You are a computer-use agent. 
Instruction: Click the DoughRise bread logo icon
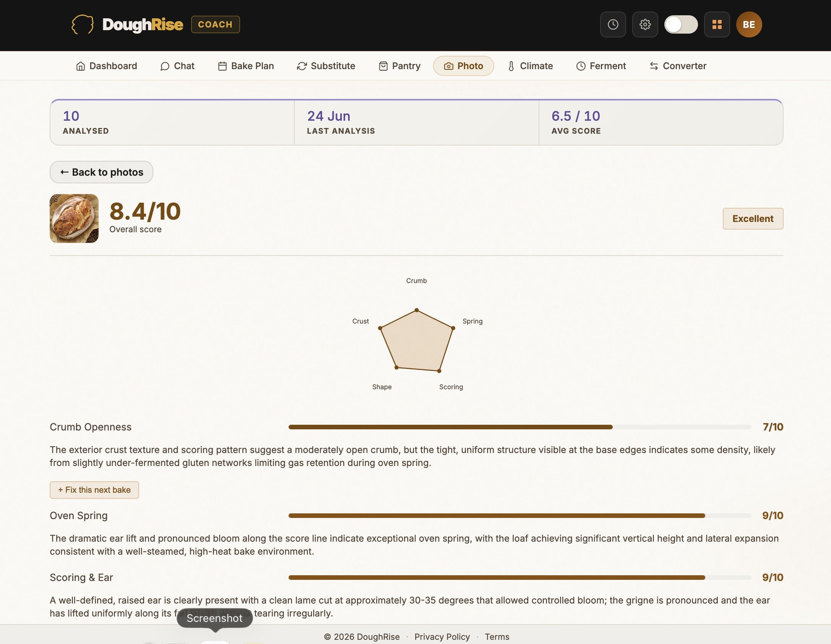[82, 24]
